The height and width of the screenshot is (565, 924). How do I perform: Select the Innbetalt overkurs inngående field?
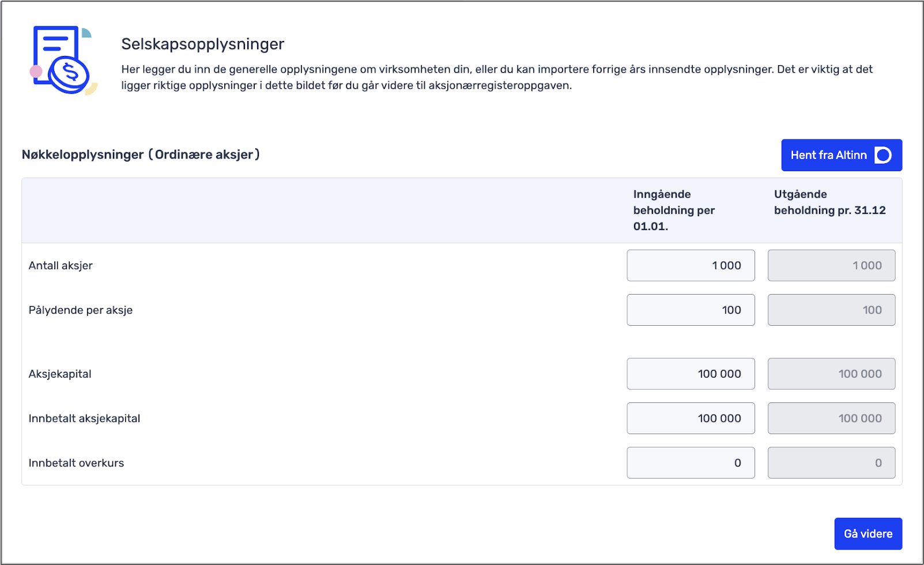[x=691, y=462]
